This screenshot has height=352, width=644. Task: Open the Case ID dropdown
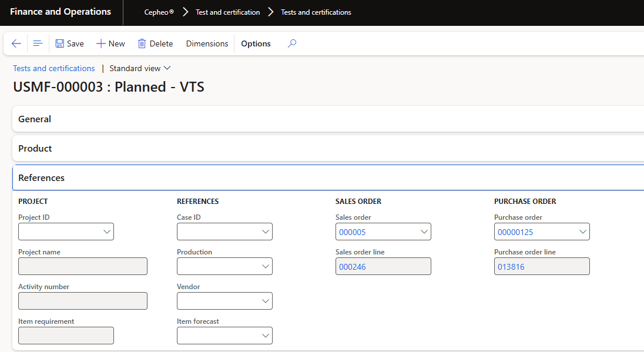[x=266, y=232]
